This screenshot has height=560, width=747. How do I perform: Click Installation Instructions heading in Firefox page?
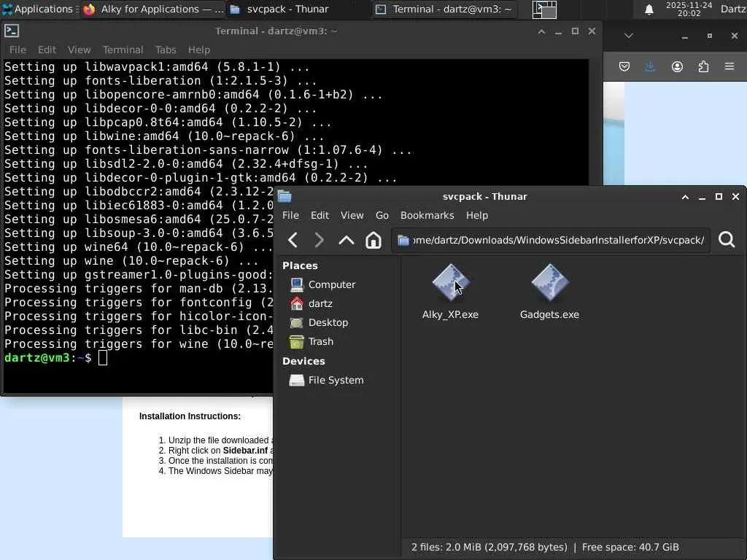coord(190,416)
